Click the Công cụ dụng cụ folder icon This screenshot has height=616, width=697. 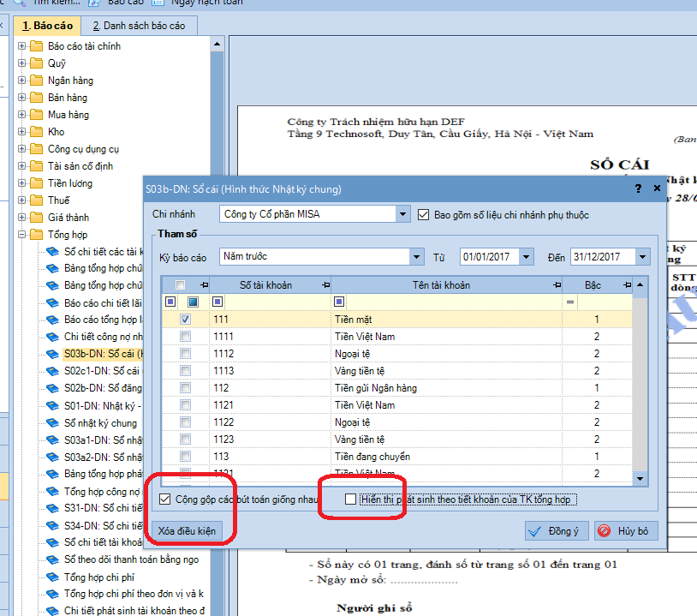click(x=36, y=149)
